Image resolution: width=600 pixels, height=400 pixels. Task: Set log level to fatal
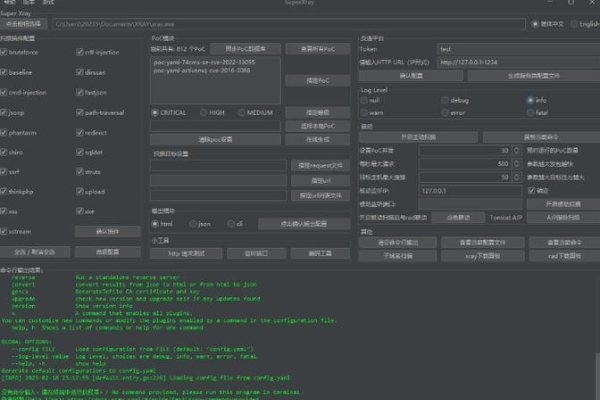530,113
